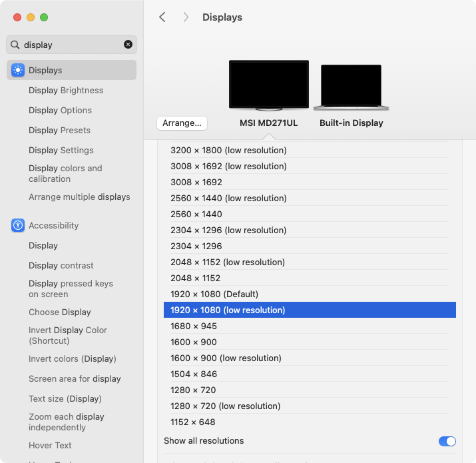The width and height of the screenshot is (476, 463).
Task: Go back with the left chevron
Action: (162, 17)
